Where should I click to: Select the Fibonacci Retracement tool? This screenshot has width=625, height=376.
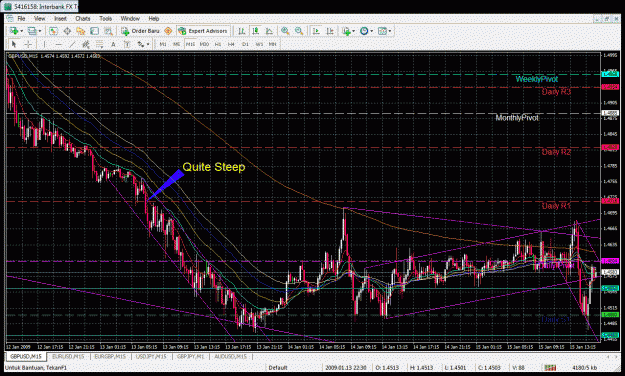click(100, 44)
